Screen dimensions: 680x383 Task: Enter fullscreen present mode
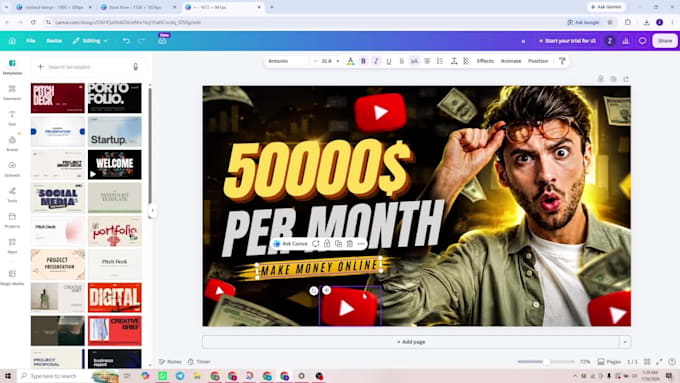[x=660, y=362]
